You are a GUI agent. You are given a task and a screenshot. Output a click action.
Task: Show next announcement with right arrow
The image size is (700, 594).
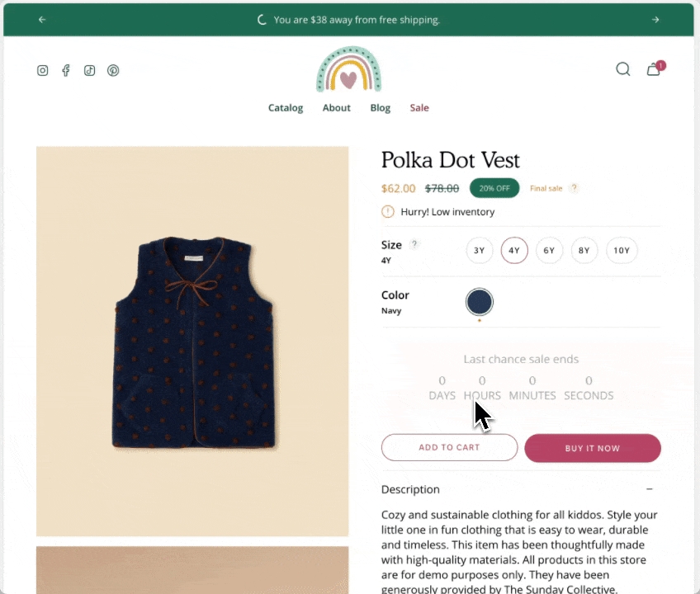pos(655,20)
